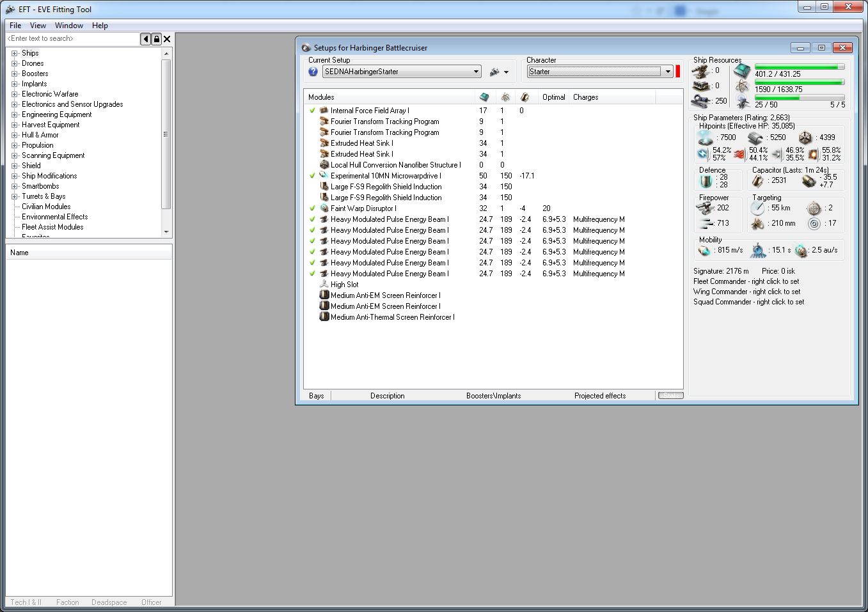Expand the Drones tree category
Image resolution: width=868 pixels, height=612 pixels.
coord(15,63)
